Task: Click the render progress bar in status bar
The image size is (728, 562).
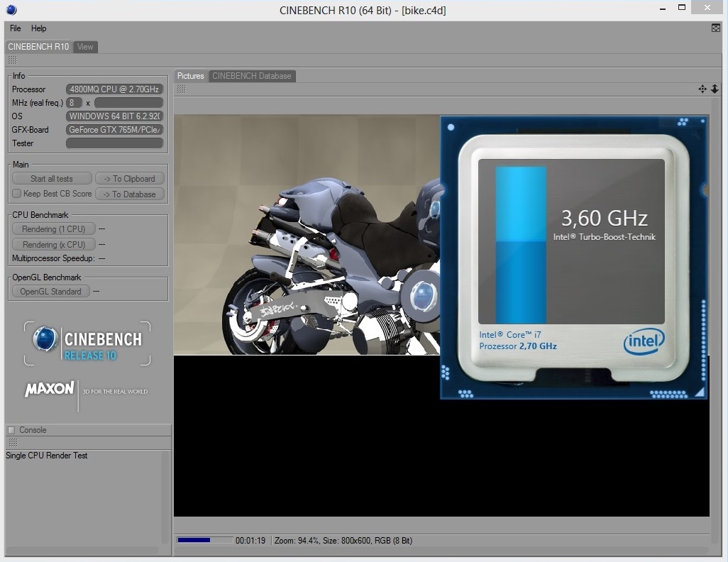Action: point(205,540)
